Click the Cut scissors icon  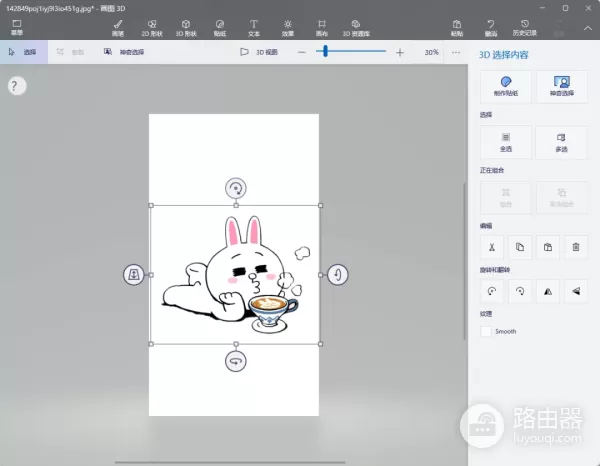pyautogui.click(x=492, y=246)
